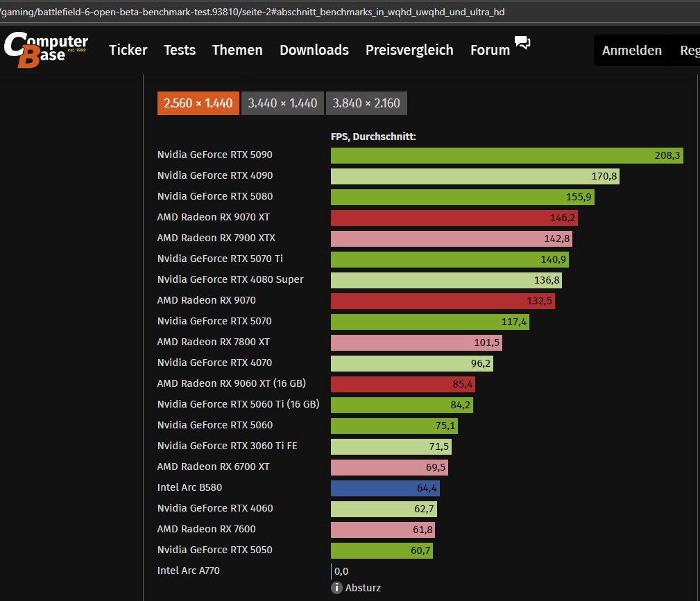Click the RX 9070 bar showing 132,5
Screen dimensions: 700x601
443,301
